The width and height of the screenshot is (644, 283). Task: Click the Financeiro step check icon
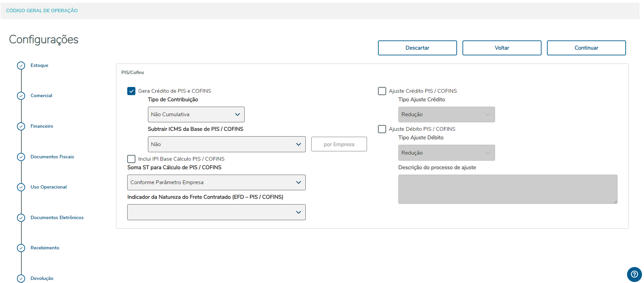[21, 126]
